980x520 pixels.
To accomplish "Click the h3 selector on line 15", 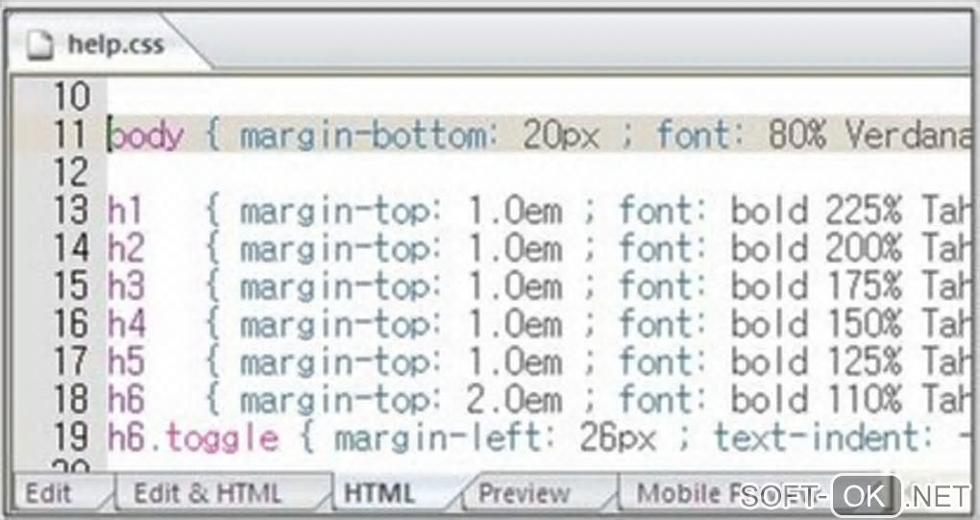I will 125,286.
